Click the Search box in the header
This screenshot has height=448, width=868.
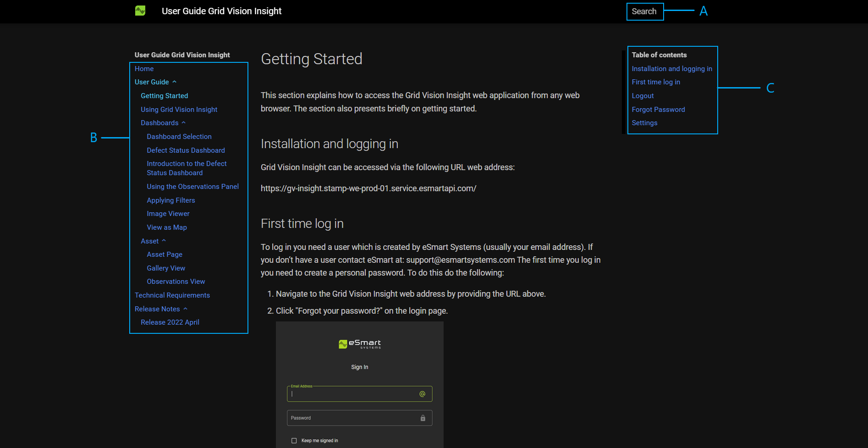pyautogui.click(x=644, y=11)
